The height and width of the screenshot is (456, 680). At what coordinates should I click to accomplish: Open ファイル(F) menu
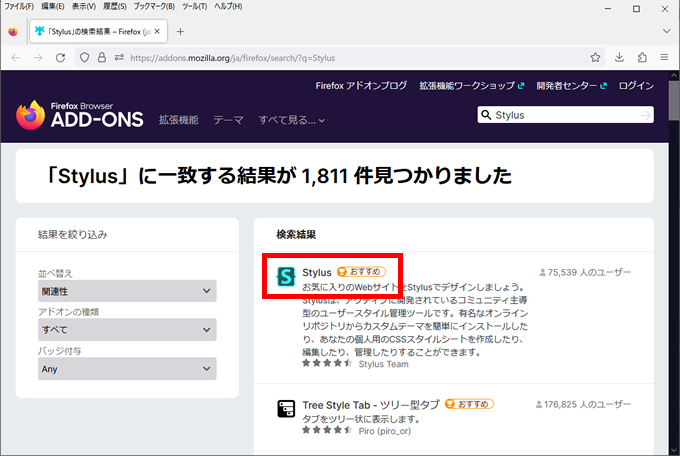click(19, 7)
